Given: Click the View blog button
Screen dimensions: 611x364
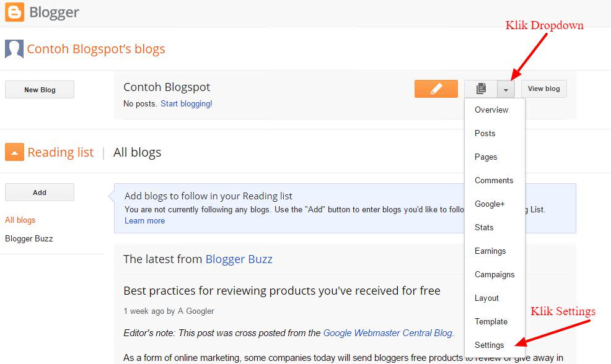Looking at the screenshot, I should point(543,89).
